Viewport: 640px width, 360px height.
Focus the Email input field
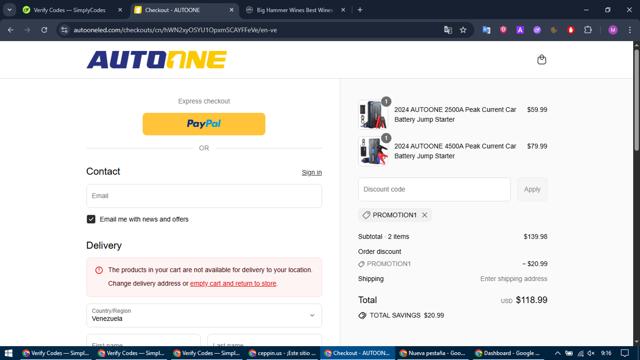click(204, 196)
